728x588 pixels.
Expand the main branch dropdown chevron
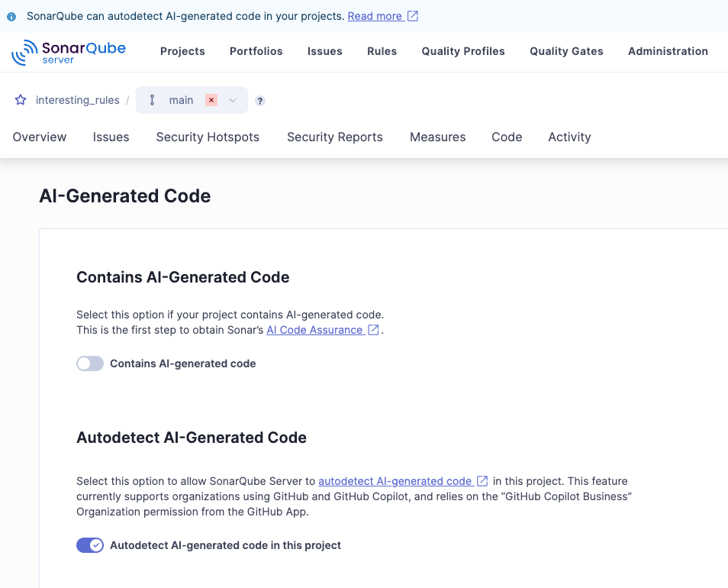pos(234,100)
